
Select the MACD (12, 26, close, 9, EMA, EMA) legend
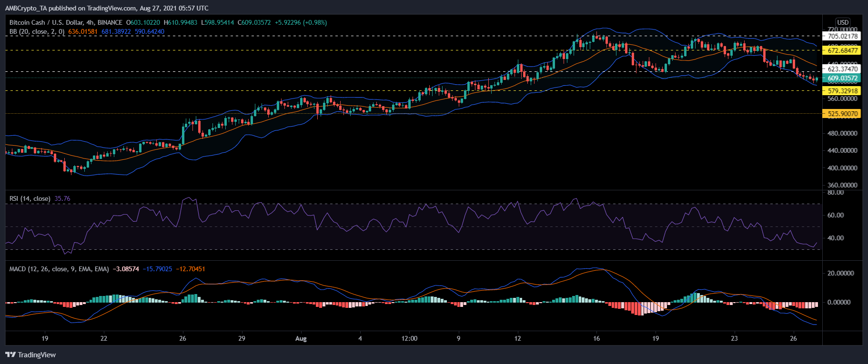[59, 269]
